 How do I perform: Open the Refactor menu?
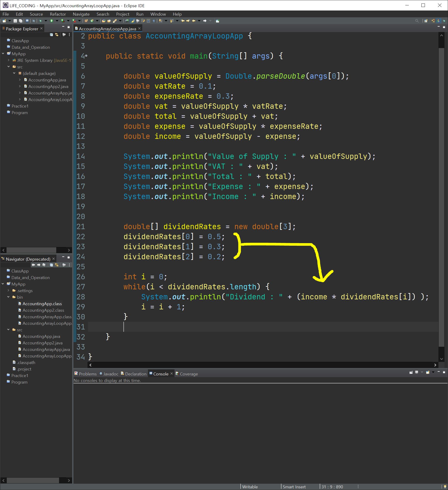click(x=58, y=14)
